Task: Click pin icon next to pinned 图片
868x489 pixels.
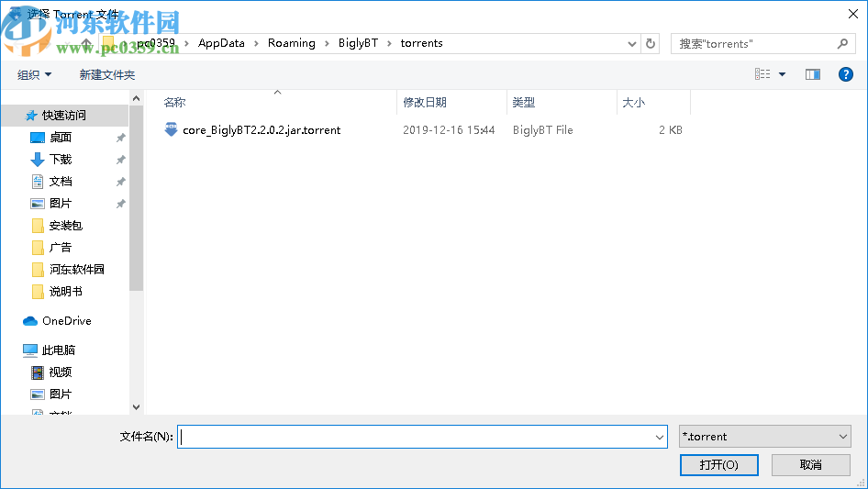Action: coord(120,204)
